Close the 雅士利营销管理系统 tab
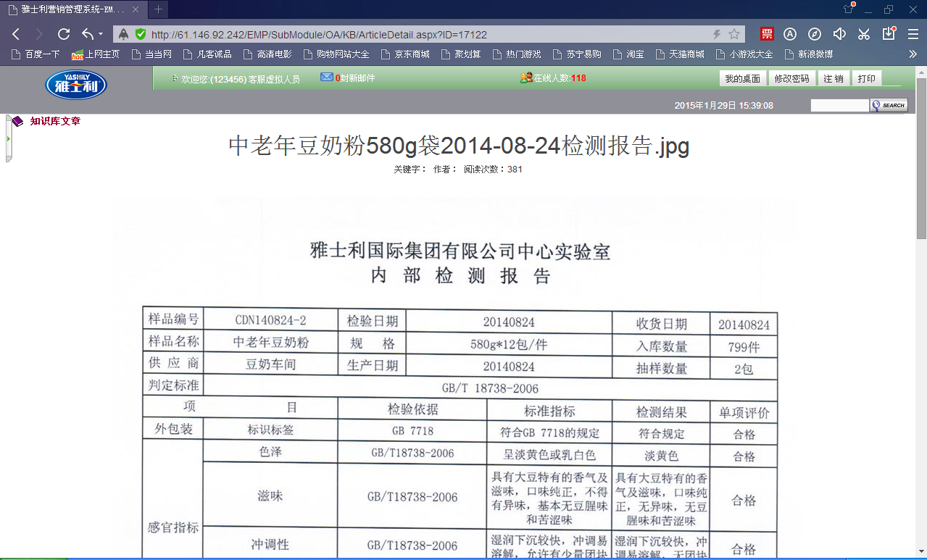927x560 pixels. [x=136, y=9]
